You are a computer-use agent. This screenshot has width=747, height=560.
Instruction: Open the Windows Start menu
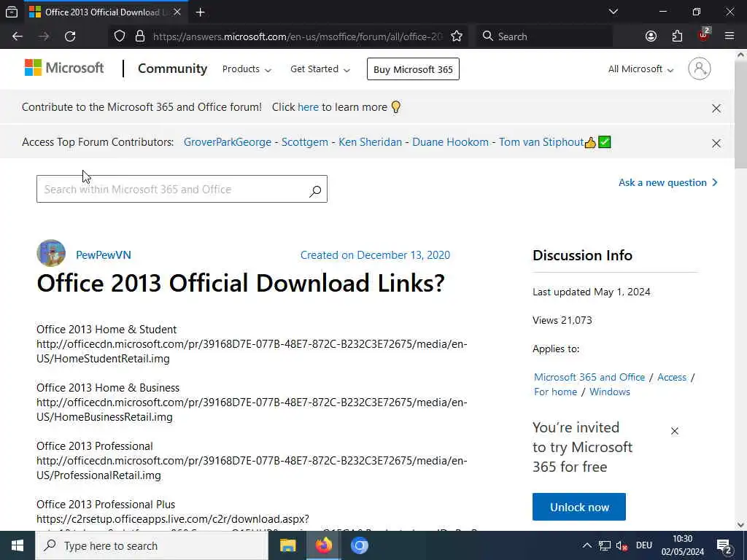click(18, 545)
